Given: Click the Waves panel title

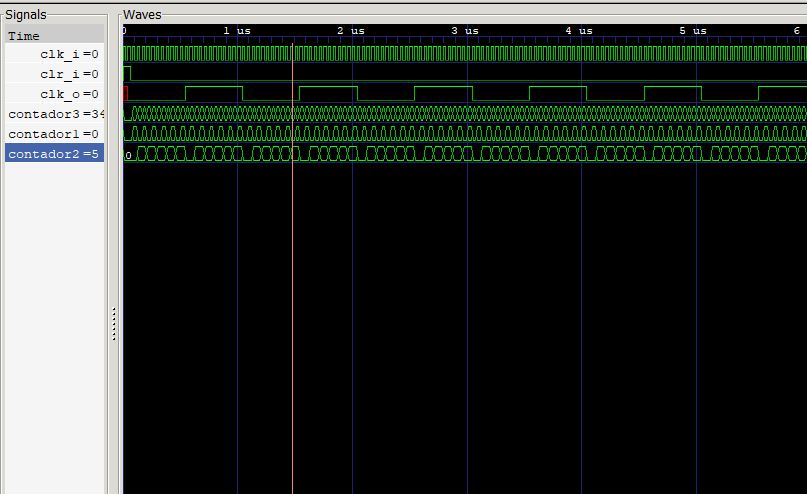Looking at the screenshot, I should coord(142,15).
